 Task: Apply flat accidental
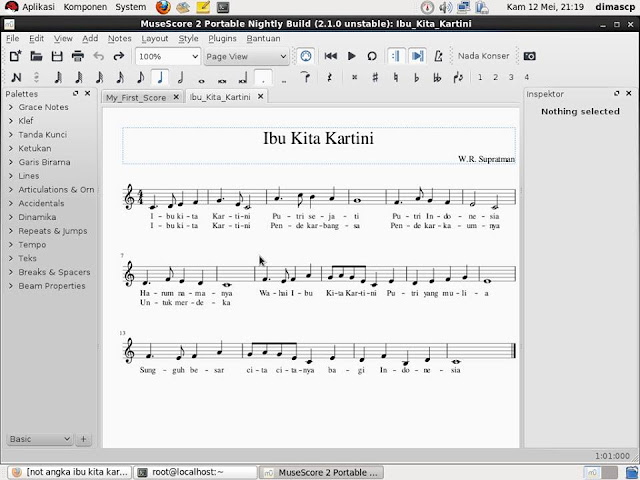coord(416,77)
